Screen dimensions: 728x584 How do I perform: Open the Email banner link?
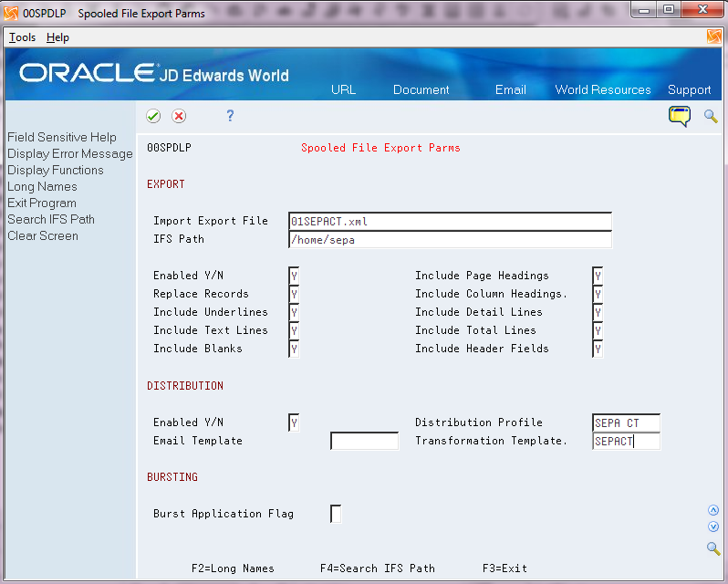511,89
